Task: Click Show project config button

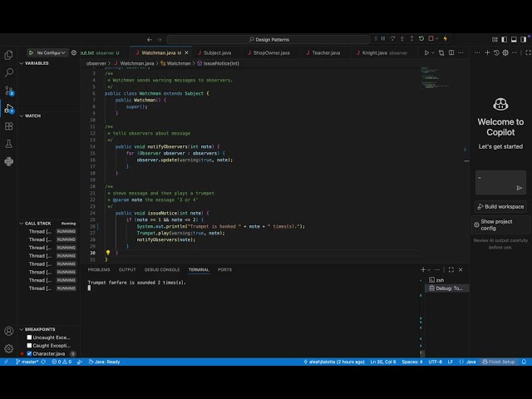Action: (500, 224)
